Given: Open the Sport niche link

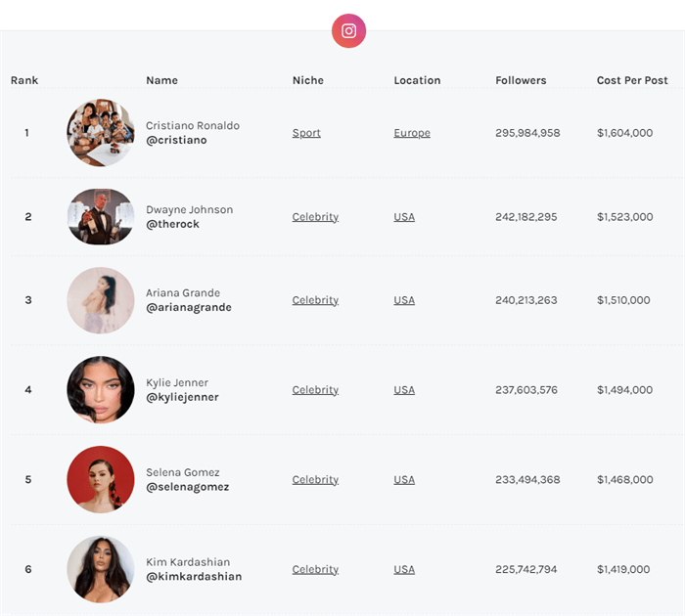Looking at the screenshot, I should pos(306,133).
